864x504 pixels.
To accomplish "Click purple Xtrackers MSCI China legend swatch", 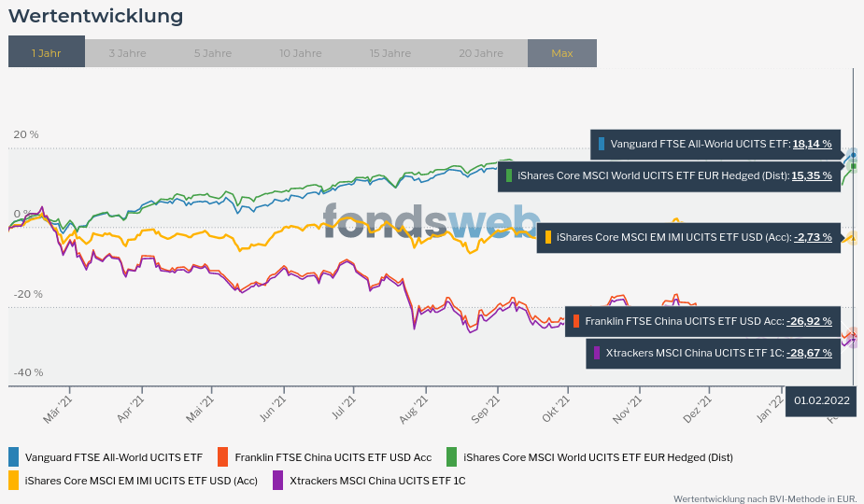I will tap(277, 481).
